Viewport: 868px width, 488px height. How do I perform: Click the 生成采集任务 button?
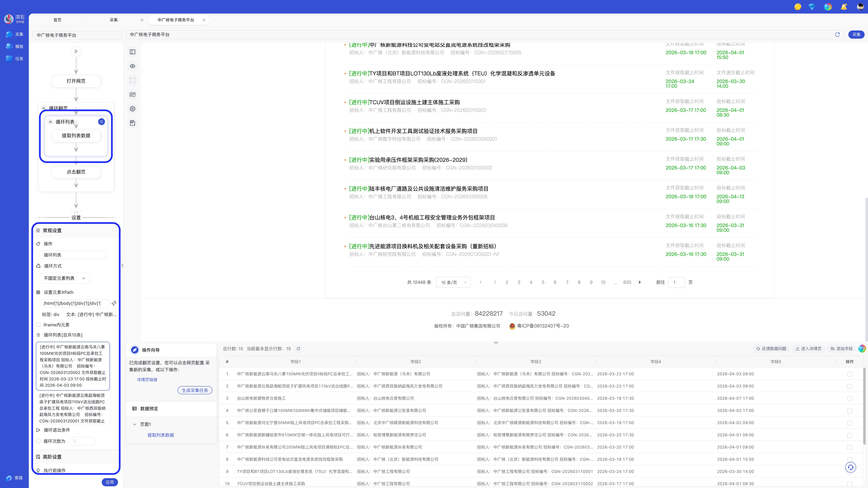pos(195,390)
